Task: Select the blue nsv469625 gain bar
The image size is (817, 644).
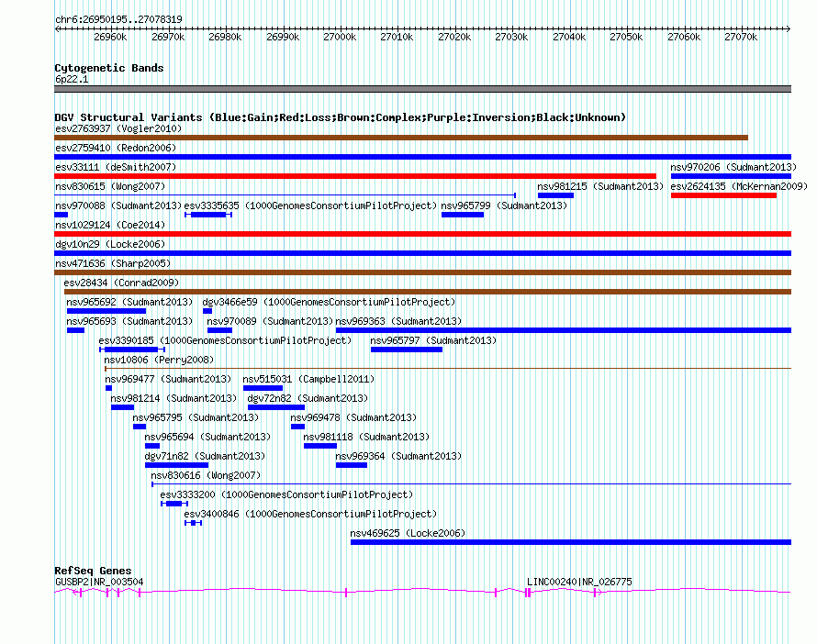Action: point(571,542)
